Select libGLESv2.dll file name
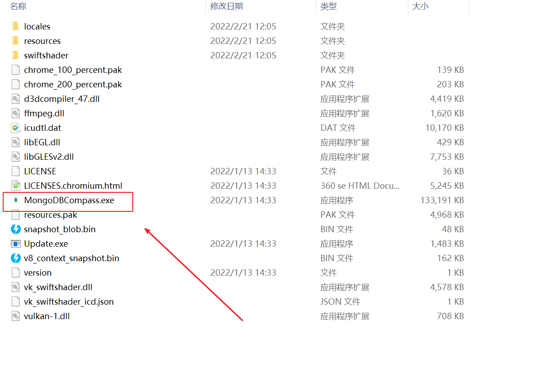This screenshot has width=552, height=392. tap(49, 157)
